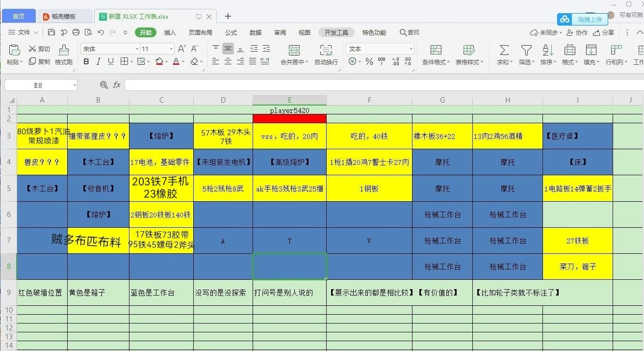Redo the last undone action
The image size is (644, 351).
[x=113, y=32]
